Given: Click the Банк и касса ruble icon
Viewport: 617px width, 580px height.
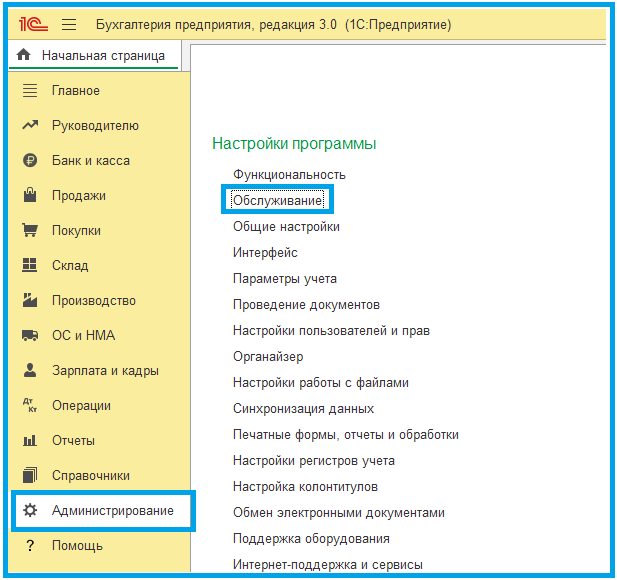Looking at the screenshot, I should (30, 160).
